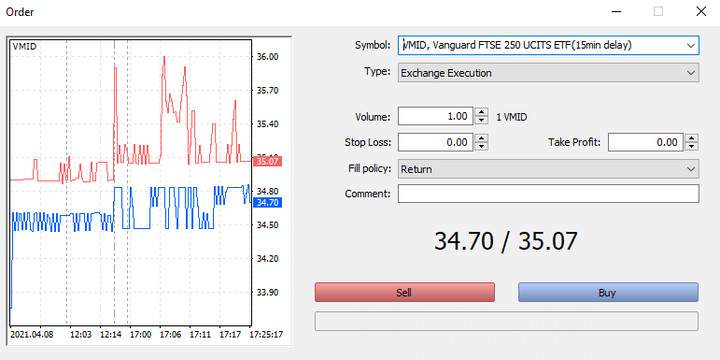Image resolution: width=720 pixels, height=360 pixels.
Task: Click the empty status bar below Sell
Action: coord(506,321)
